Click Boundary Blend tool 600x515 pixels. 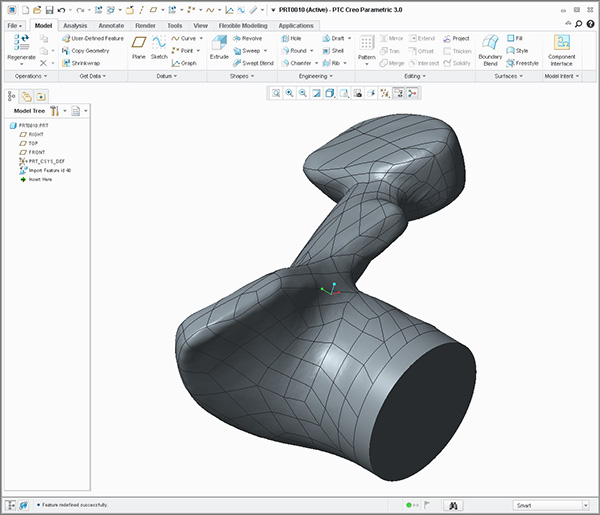[x=490, y=50]
